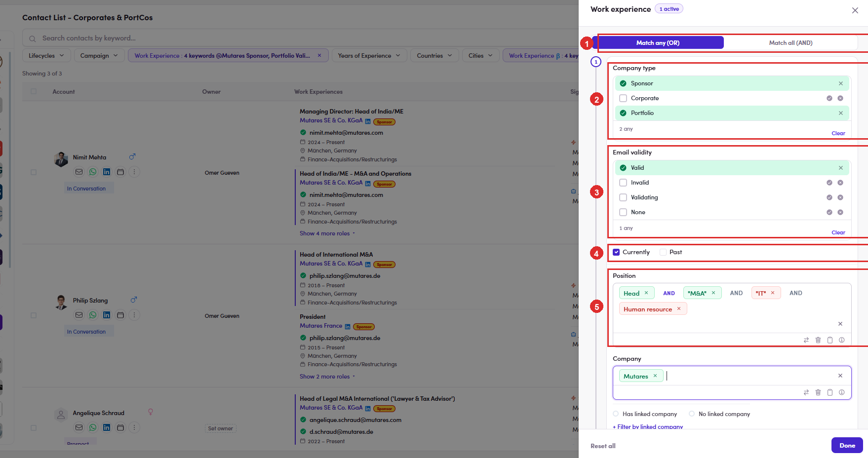Image resolution: width=868 pixels, height=458 pixels.
Task: Remove the "M&A" position keyword tag
Action: coord(713,293)
